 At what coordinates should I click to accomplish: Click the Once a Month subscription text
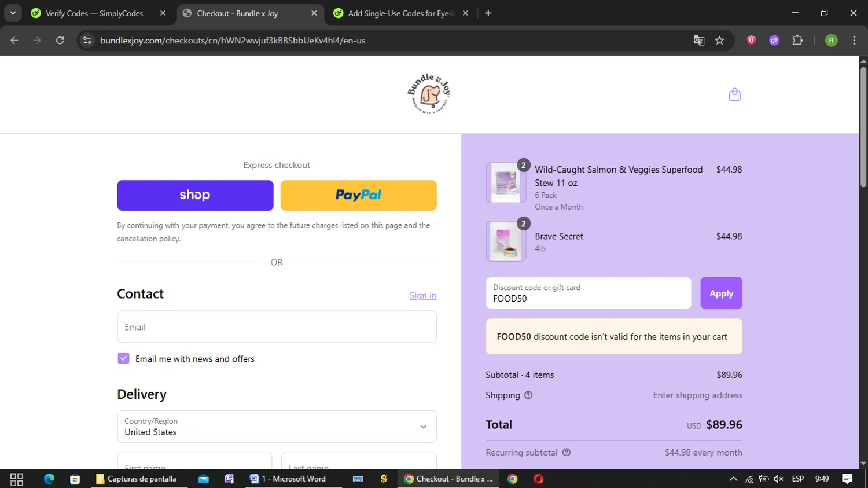(x=558, y=207)
